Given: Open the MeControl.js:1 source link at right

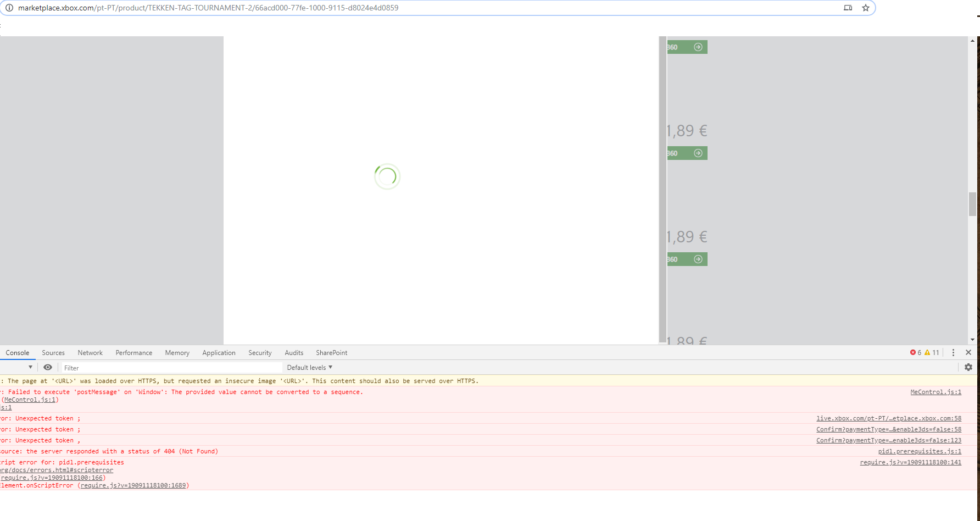Looking at the screenshot, I should click(x=936, y=392).
